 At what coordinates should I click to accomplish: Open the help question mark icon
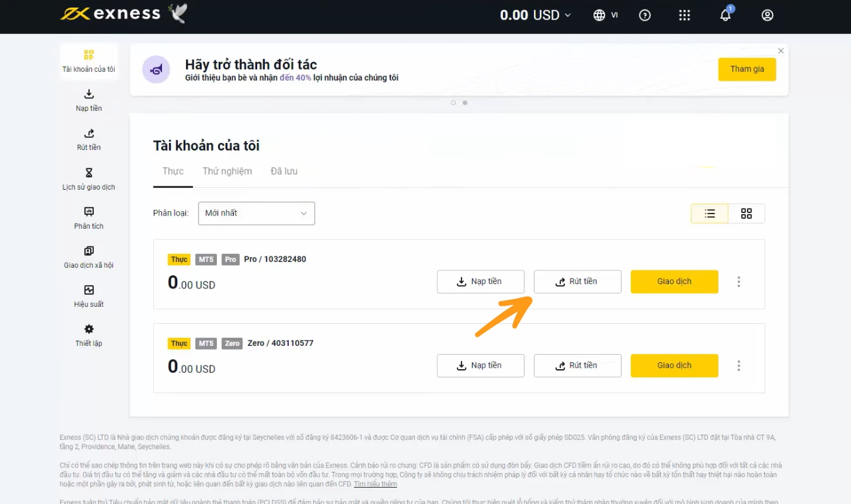645,16
